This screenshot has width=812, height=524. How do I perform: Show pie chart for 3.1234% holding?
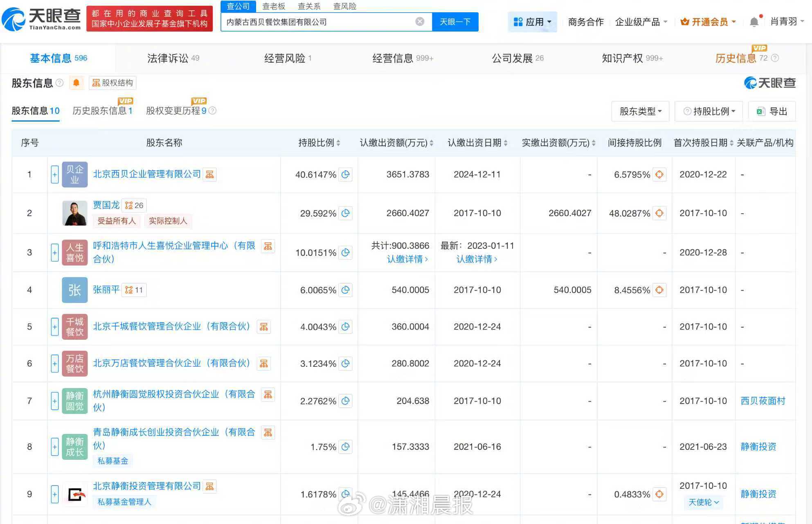[x=346, y=364]
